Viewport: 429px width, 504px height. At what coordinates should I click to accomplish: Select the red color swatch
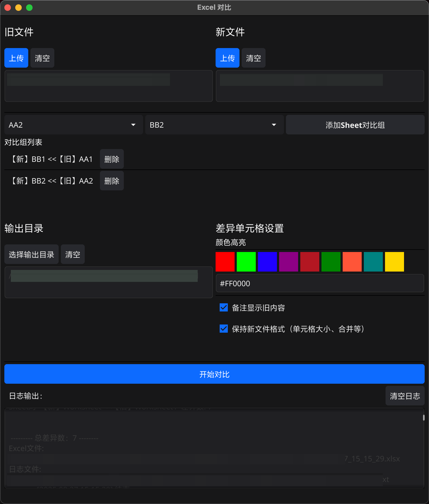[x=225, y=262]
